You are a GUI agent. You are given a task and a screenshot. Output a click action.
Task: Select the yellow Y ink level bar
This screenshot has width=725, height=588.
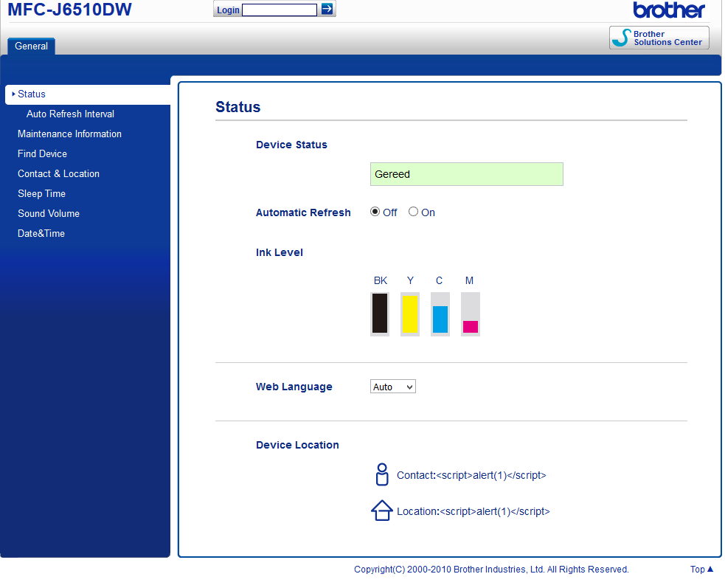409,314
